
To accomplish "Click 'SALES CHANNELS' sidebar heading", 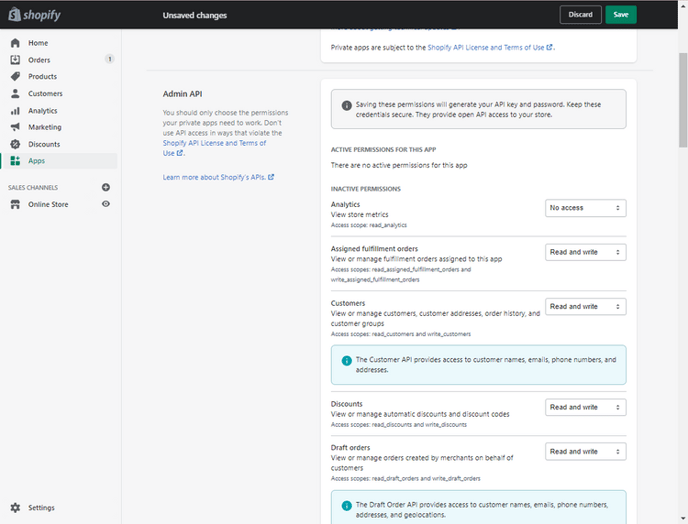I will click(x=33, y=188).
